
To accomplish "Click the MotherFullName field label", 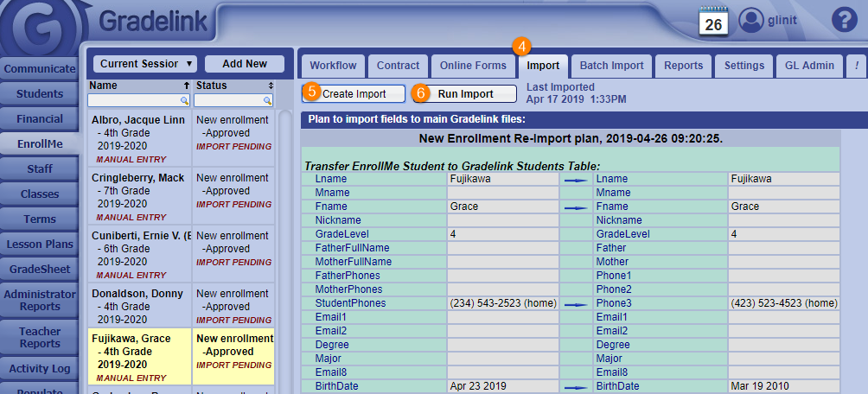I will (x=354, y=262).
